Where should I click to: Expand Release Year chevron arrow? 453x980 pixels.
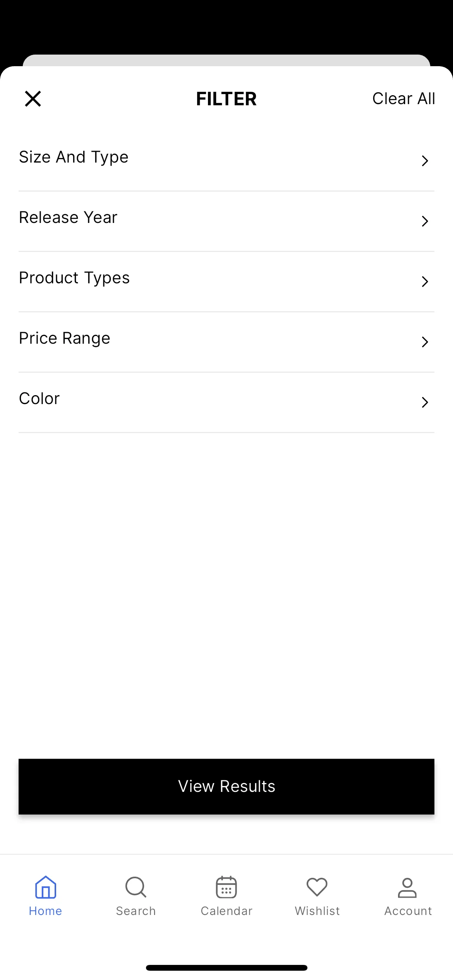point(425,221)
